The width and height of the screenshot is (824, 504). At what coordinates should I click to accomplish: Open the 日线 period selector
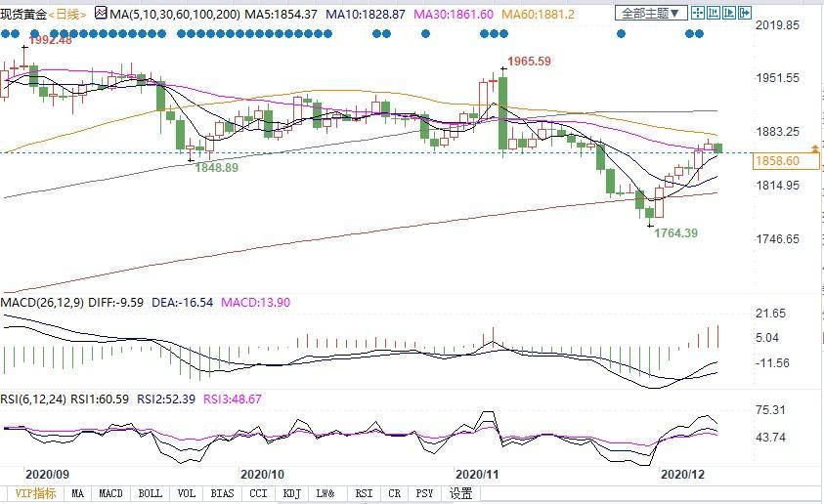click(x=66, y=14)
